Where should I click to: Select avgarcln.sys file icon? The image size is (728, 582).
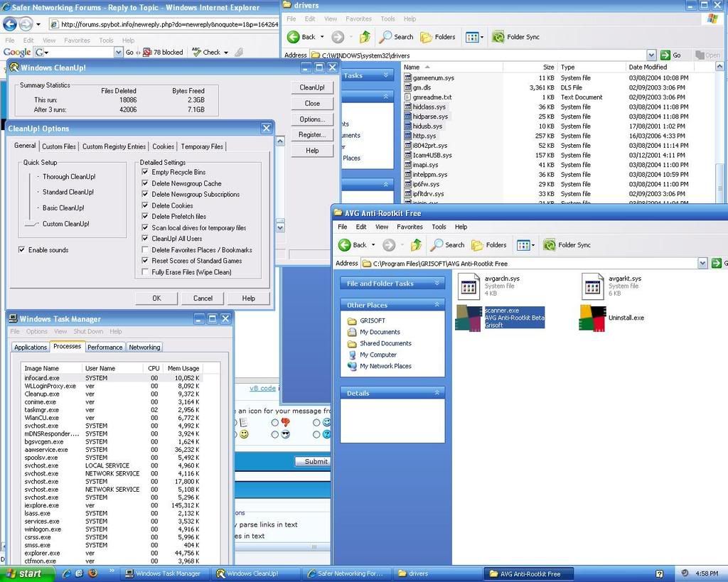click(469, 286)
